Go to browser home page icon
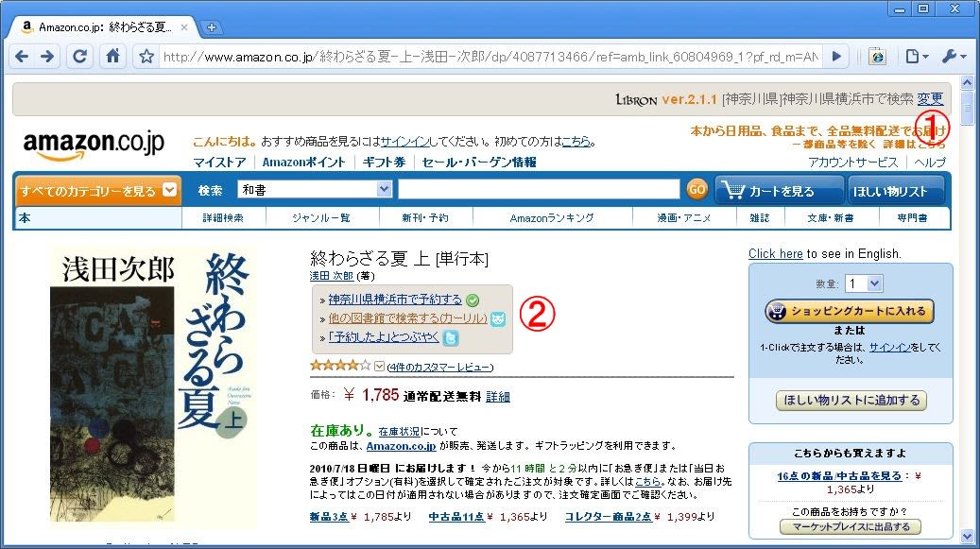The height and width of the screenshot is (549, 980). pyautogui.click(x=112, y=57)
